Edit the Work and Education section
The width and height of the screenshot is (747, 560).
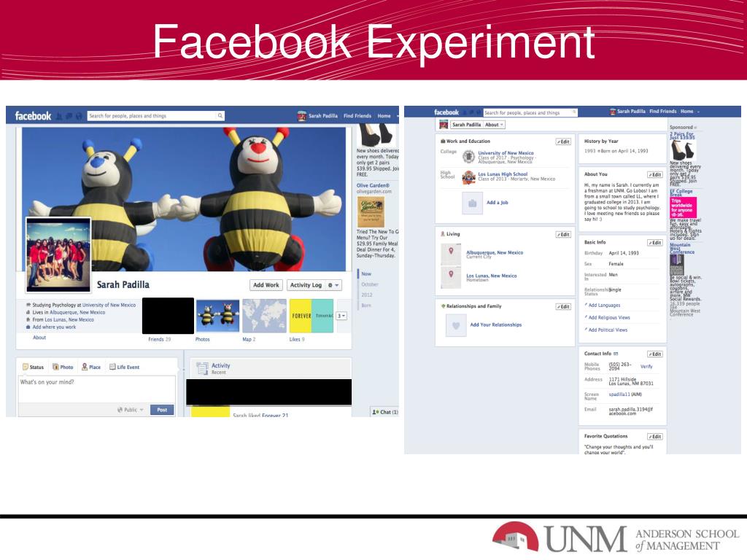[563, 141]
